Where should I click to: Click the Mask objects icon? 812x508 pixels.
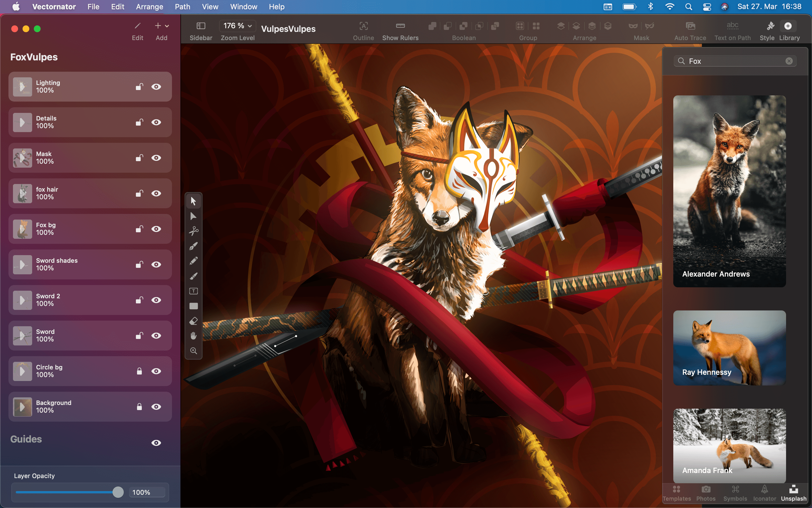633,26
